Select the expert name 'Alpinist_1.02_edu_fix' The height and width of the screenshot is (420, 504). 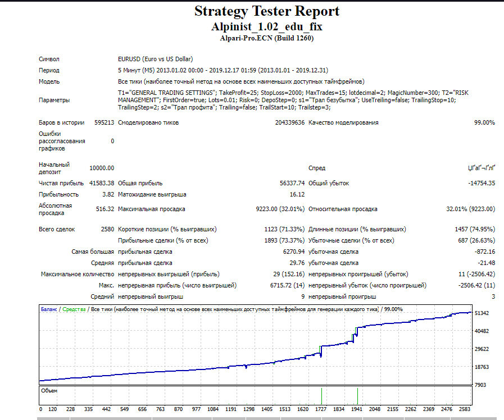coord(267,26)
